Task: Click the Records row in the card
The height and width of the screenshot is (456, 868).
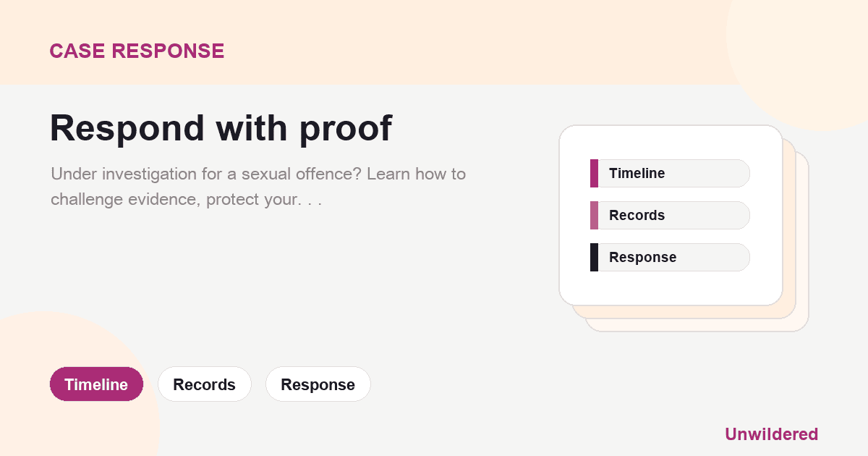Action: [x=670, y=216]
